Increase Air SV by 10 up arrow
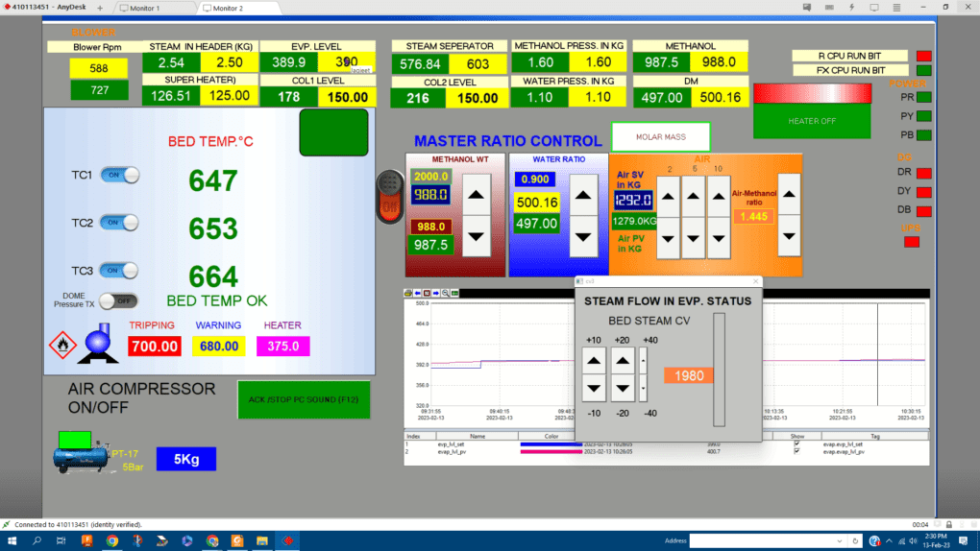 [x=719, y=196]
